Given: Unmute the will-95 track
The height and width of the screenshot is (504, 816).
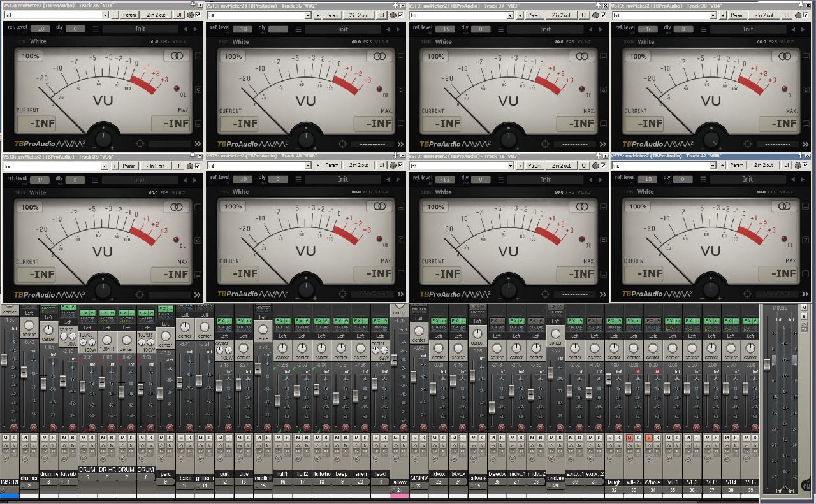Looking at the screenshot, I should pos(629,438).
